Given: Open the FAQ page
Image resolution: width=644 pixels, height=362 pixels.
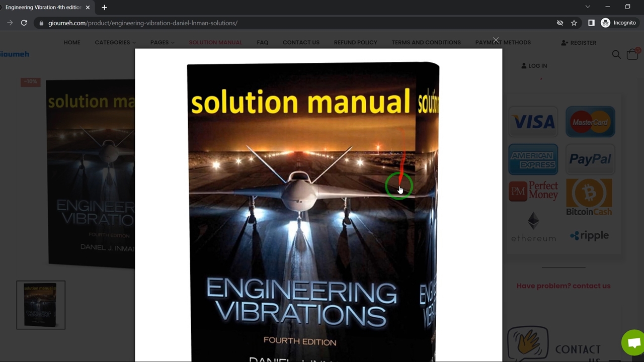Looking at the screenshot, I should pos(263,42).
